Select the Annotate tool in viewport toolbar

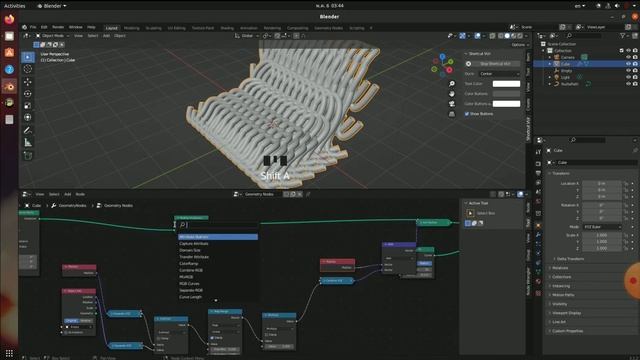pos(28,131)
